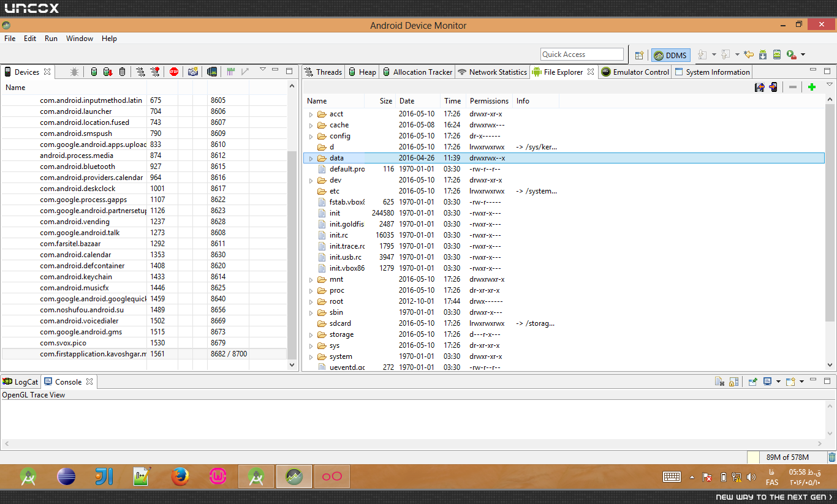The image size is (837, 504).
Task: Open the Android SDK Manager icon
Action: coord(763,55)
